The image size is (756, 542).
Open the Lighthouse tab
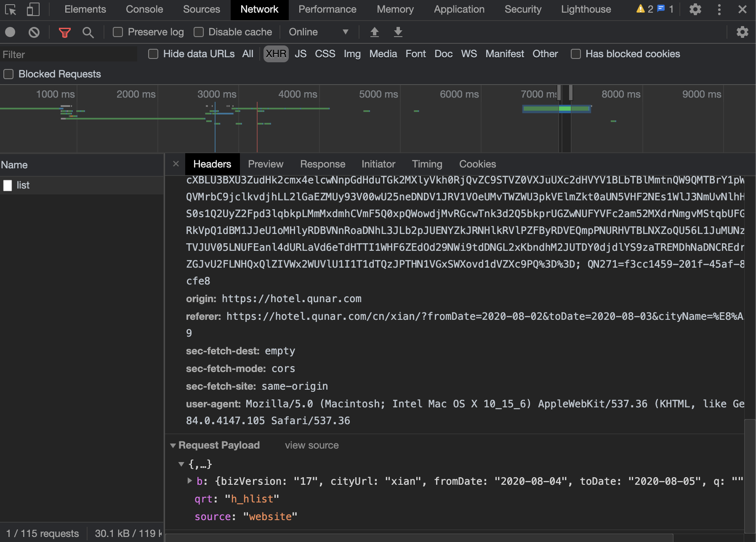(586, 9)
